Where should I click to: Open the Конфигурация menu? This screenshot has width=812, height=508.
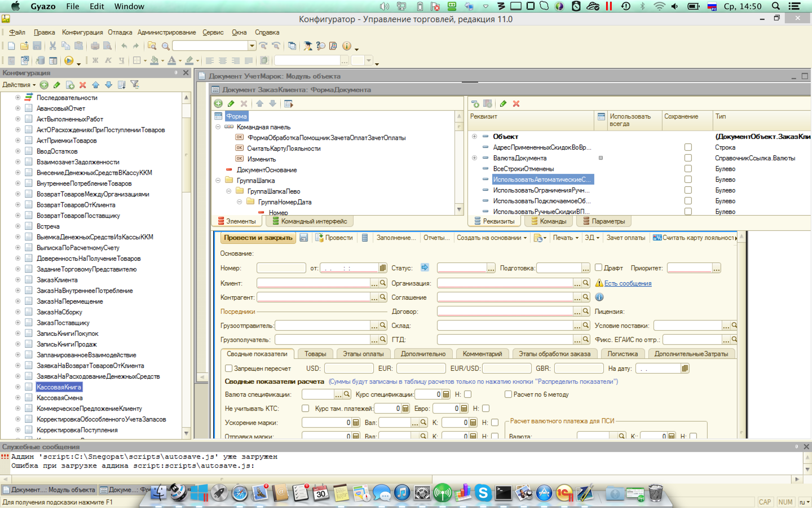(82, 32)
